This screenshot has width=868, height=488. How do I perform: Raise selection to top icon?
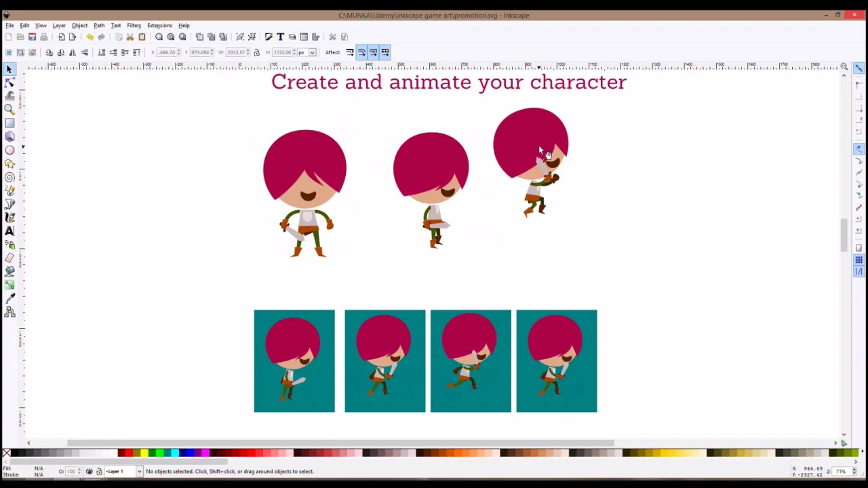pos(136,52)
